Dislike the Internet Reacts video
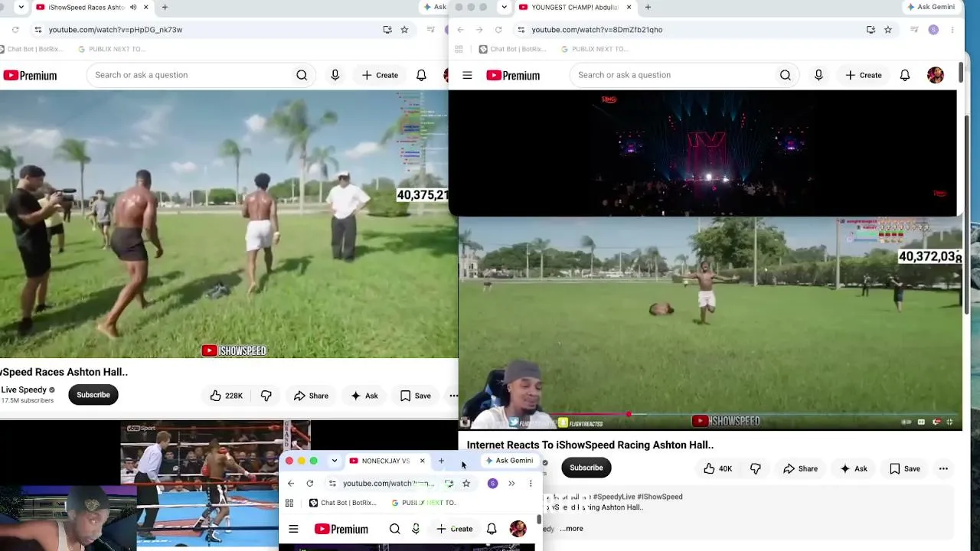Image resolution: width=980 pixels, height=551 pixels. 756,468
